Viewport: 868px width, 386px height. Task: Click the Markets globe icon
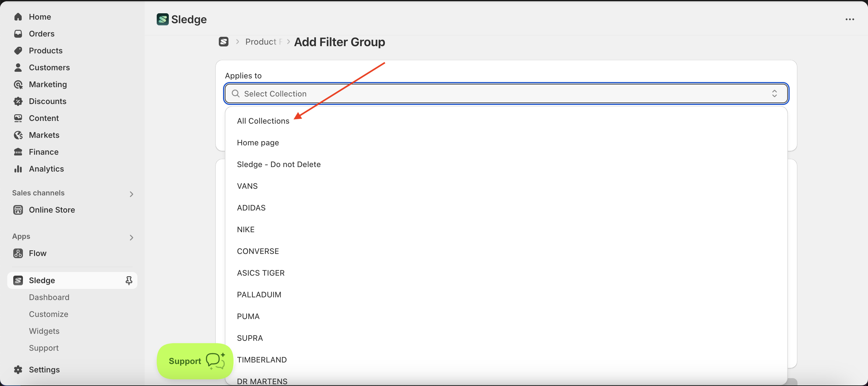18,135
